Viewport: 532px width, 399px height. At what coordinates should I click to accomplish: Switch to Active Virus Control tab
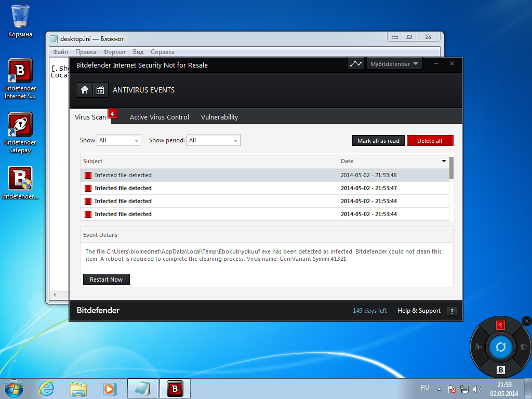click(159, 117)
